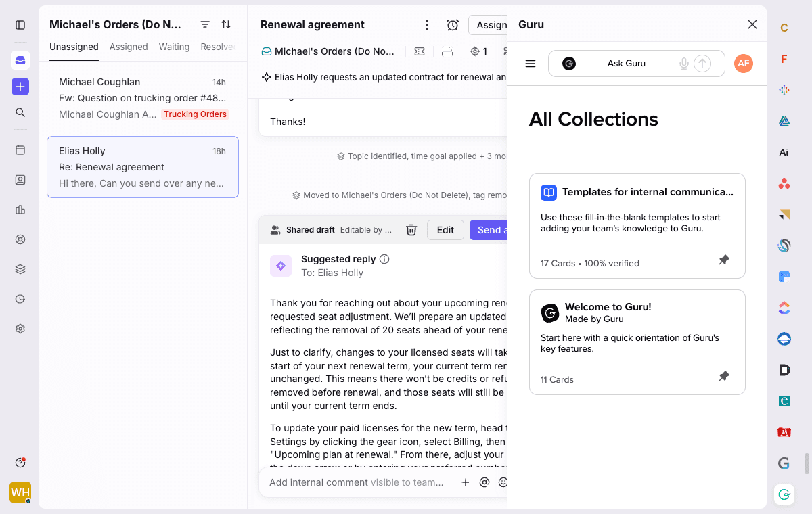Click the microphone icon in the Ask Guru bar
Viewport: 812px width, 514px height.
pos(683,63)
